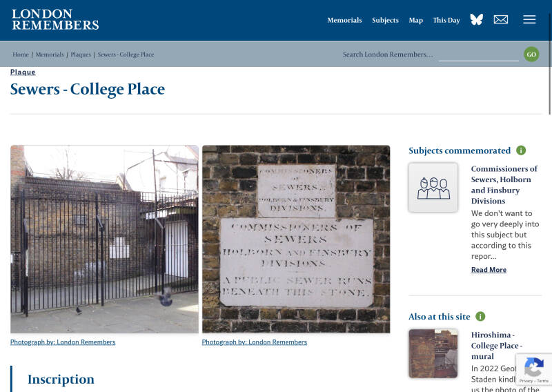
Task: Open the hamburger menu
Action: [x=529, y=19]
